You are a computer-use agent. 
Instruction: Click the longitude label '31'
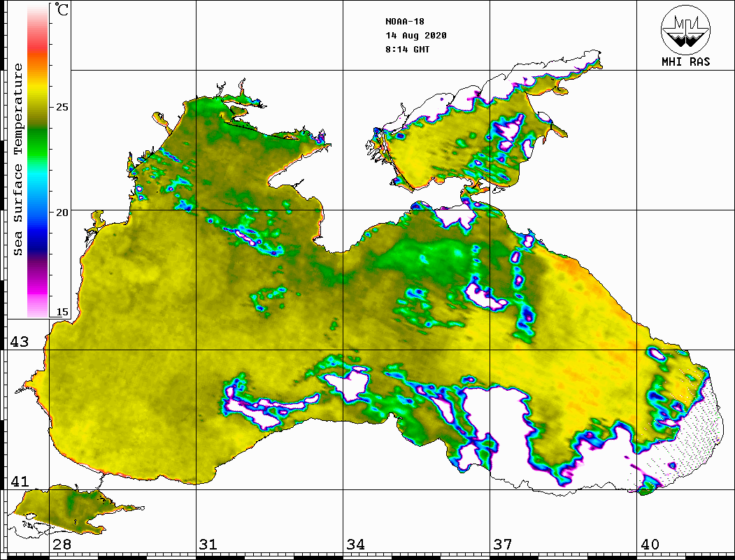coord(208,544)
